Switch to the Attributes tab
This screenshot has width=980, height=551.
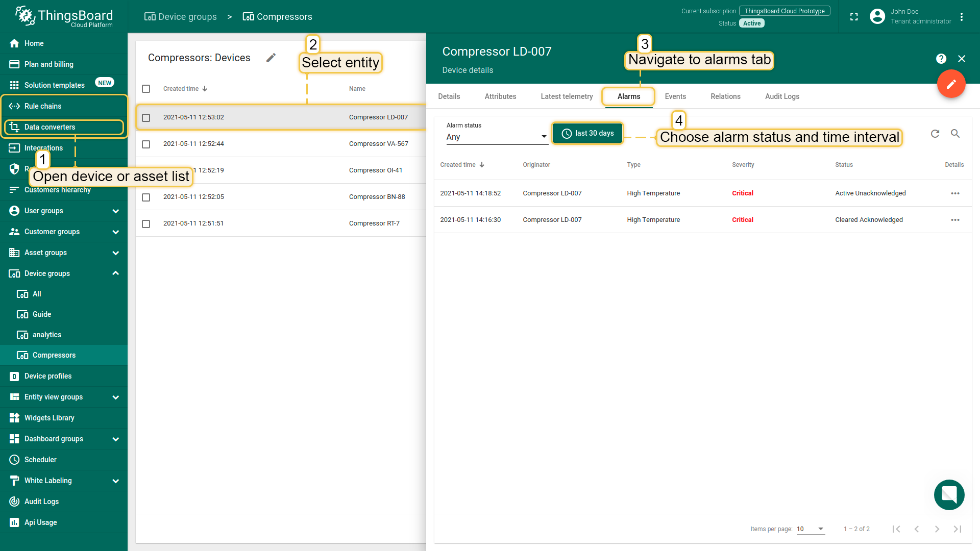(500, 96)
